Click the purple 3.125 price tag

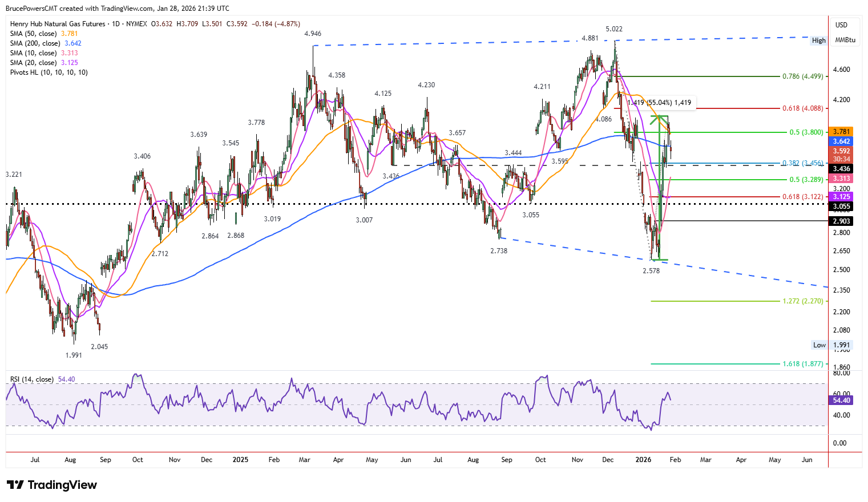tap(841, 197)
